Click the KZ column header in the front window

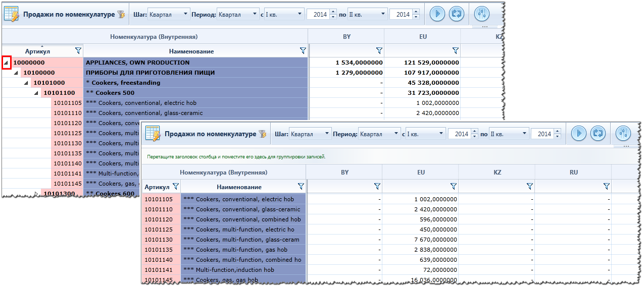coord(497,172)
